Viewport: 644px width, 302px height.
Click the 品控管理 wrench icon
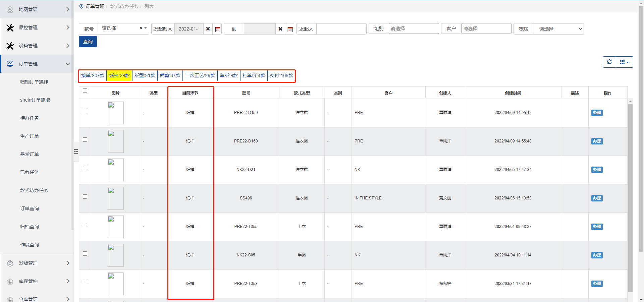[10, 28]
